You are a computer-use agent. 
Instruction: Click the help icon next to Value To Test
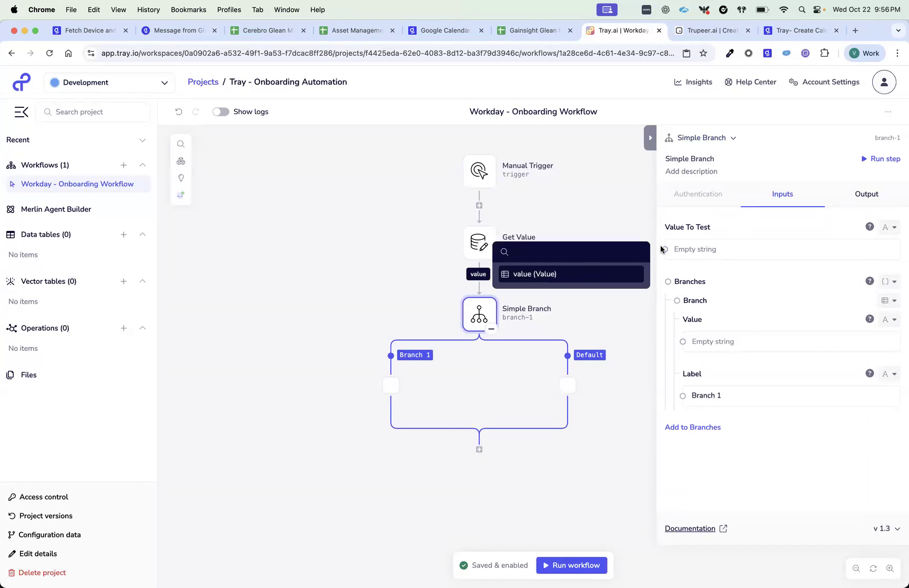(870, 227)
